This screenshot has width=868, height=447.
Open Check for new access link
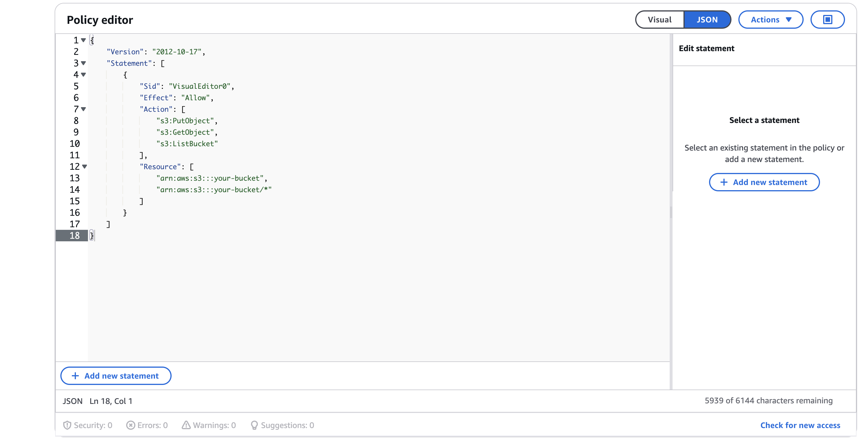coord(800,425)
